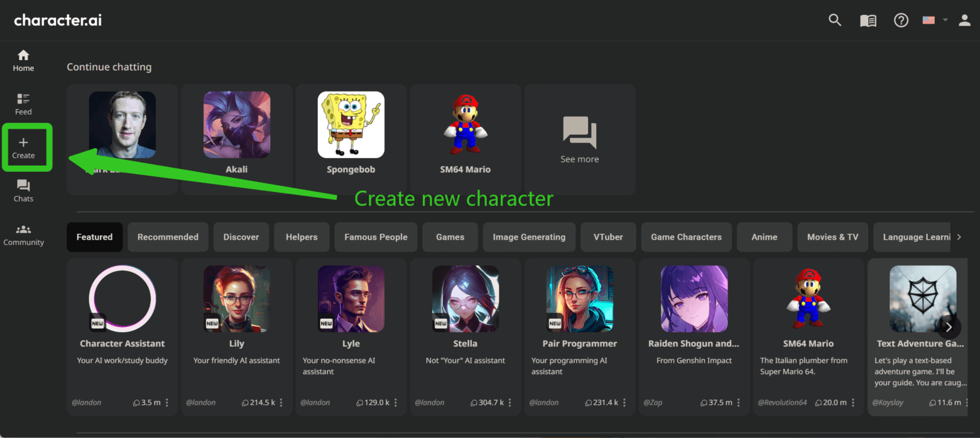
Task: Open the language flag dropdown
Action: pos(934,19)
